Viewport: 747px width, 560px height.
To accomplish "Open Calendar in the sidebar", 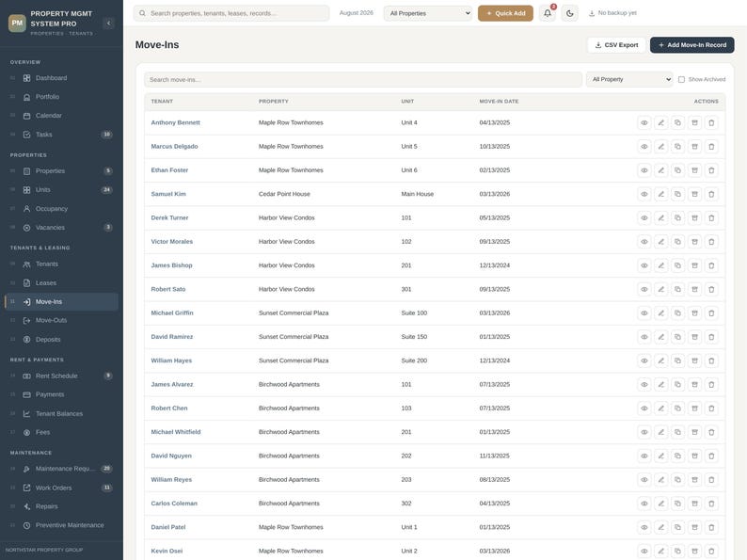I will [61, 116].
